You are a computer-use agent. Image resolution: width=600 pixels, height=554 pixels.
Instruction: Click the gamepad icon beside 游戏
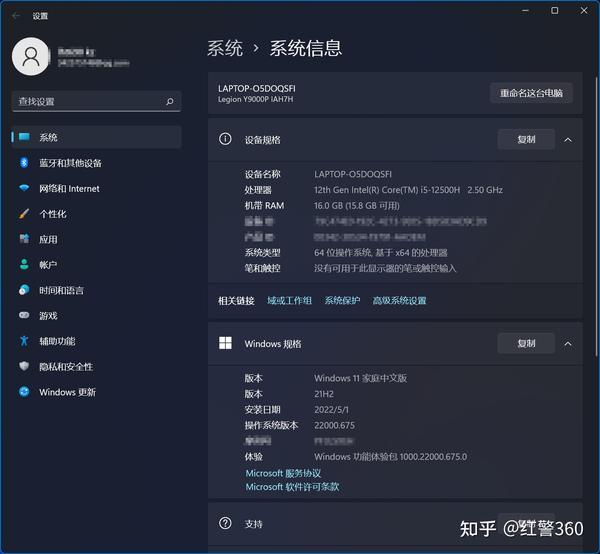point(24,315)
